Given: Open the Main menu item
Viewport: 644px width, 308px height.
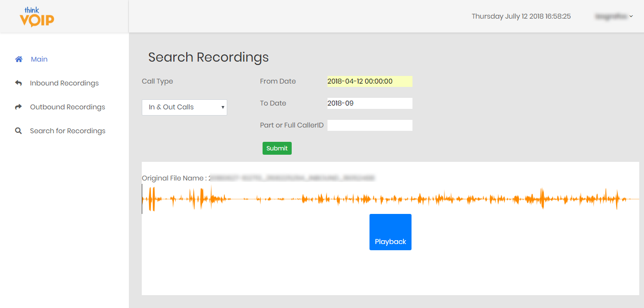Looking at the screenshot, I should point(39,59).
